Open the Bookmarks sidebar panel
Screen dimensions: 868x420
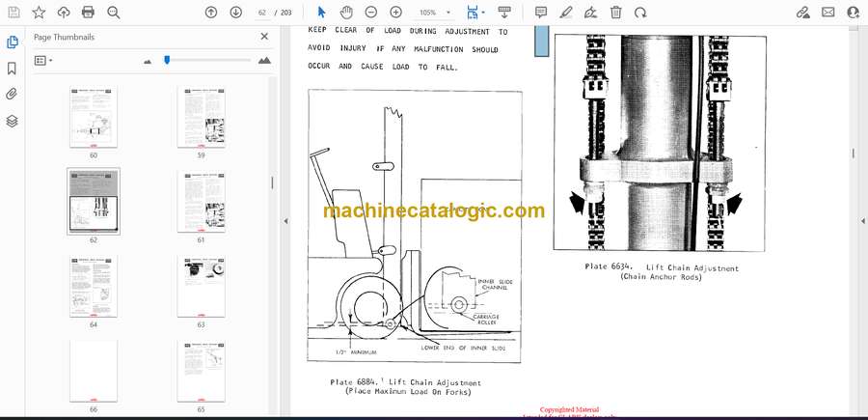click(13, 69)
